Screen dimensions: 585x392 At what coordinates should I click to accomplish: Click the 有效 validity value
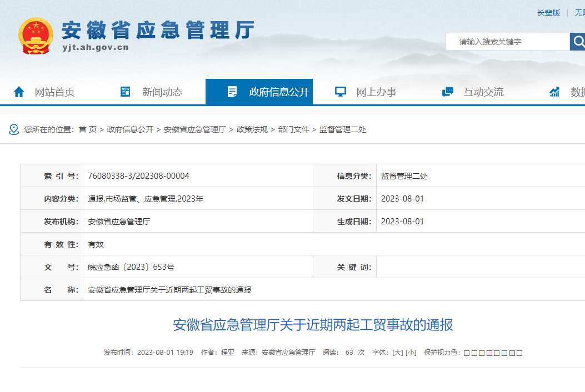coord(96,244)
